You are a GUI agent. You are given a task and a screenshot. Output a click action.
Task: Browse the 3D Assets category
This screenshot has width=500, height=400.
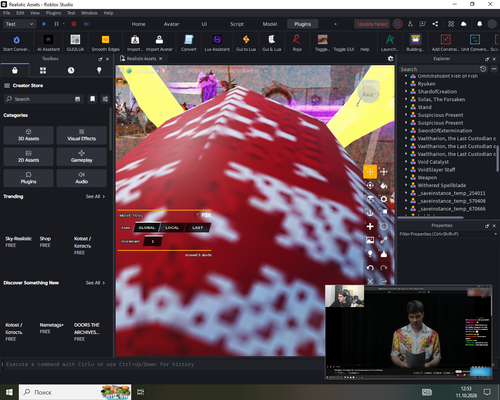point(28,135)
